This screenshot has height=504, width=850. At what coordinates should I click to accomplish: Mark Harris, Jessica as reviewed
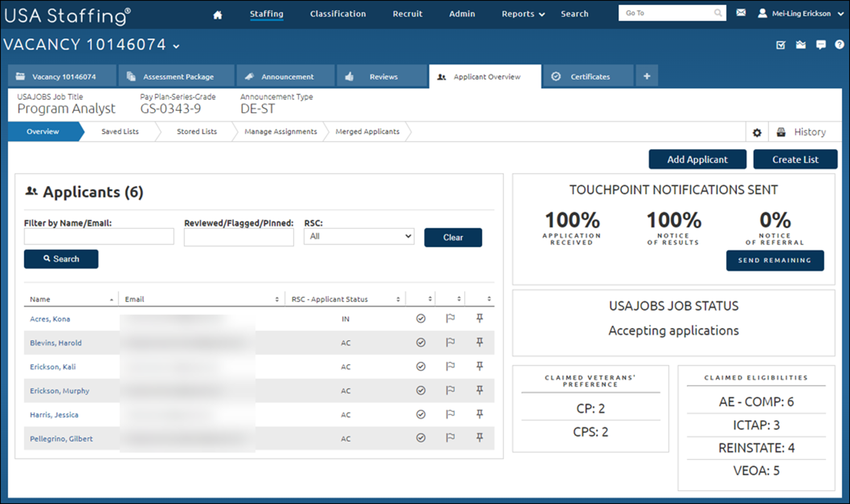[x=421, y=414]
